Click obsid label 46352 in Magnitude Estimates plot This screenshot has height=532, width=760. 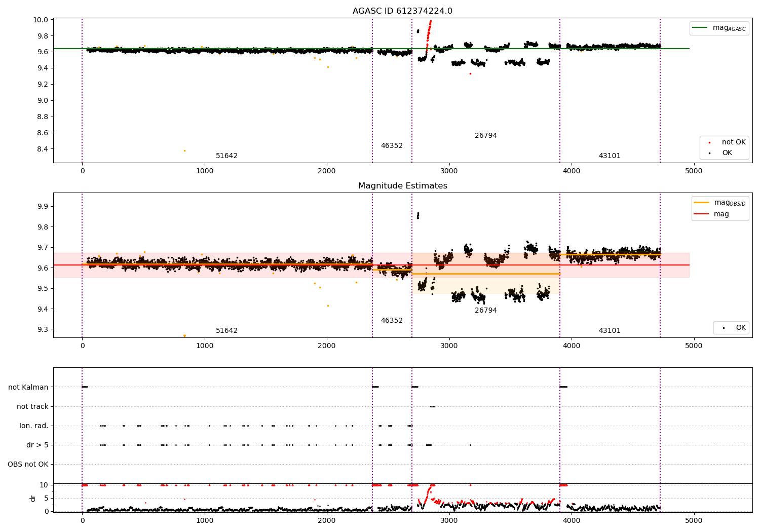click(x=392, y=321)
